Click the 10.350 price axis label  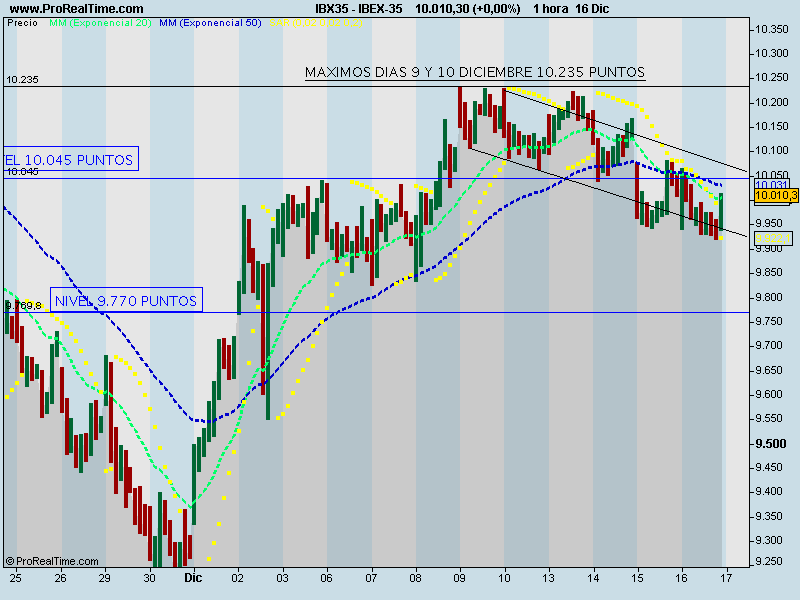(x=772, y=30)
